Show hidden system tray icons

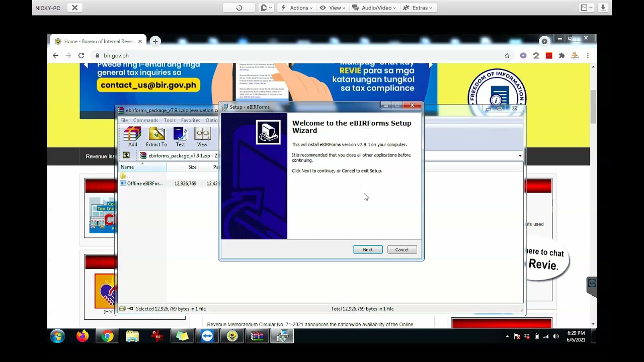coord(507,336)
